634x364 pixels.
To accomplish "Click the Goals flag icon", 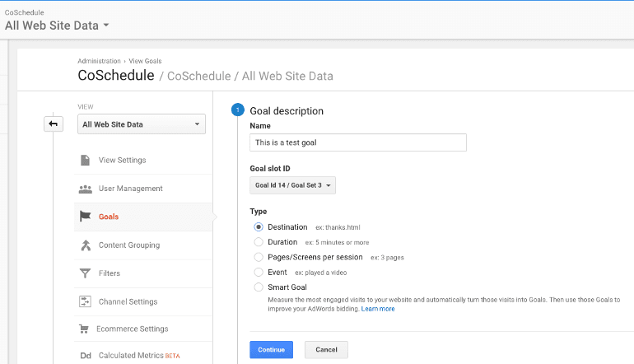I will 85,217.
